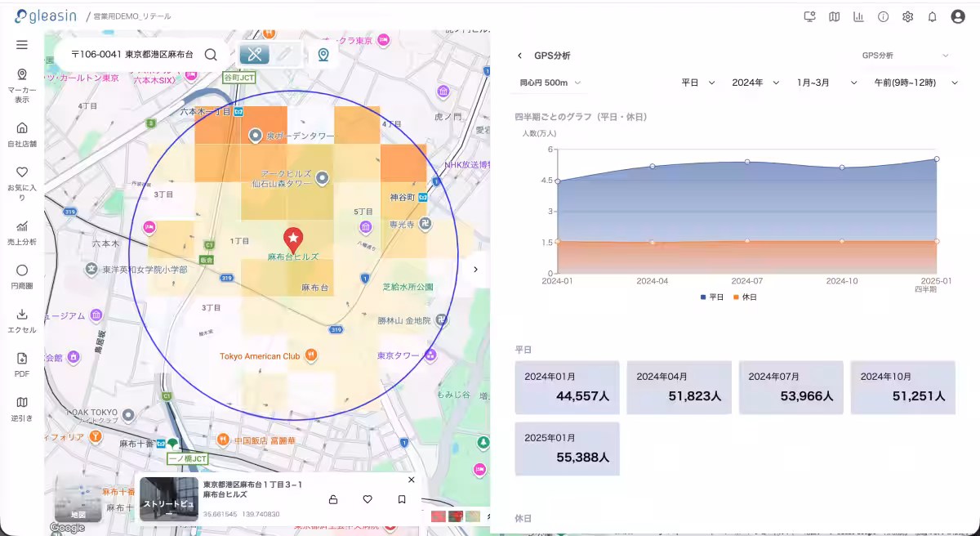This screenshot has width=980, height=536.
Task: Click the gleasin logo
Action: [x=47, y=16]
